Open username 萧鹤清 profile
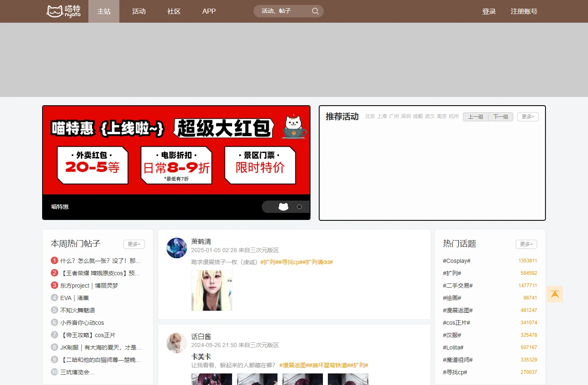Viewport: 588px width, 385px height. [x=201, y=241]
